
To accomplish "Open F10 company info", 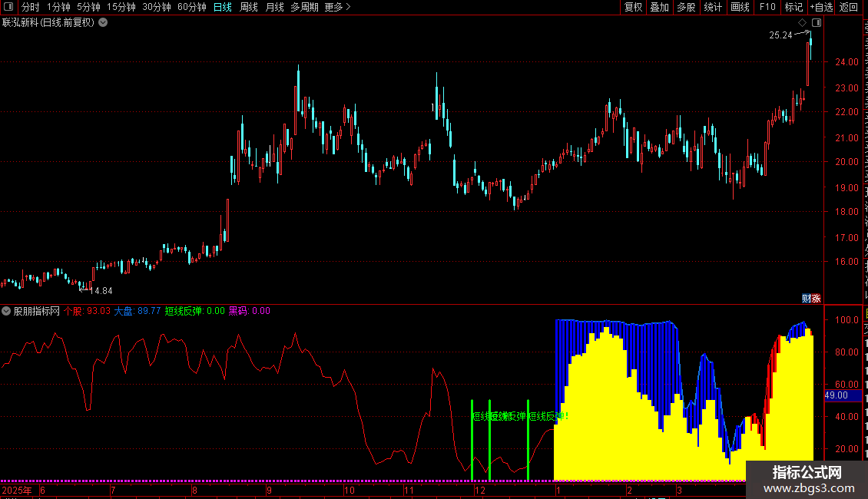I will coord(767,7).
